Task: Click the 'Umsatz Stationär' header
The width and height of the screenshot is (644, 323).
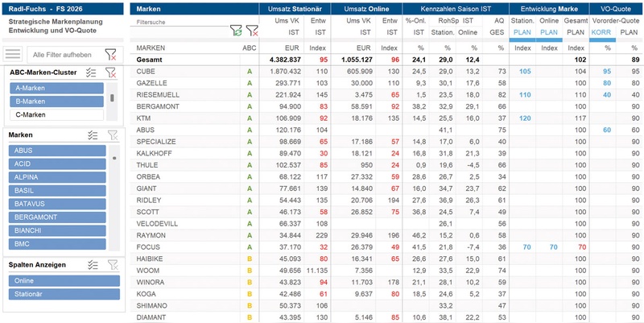Action: [295, 9]
